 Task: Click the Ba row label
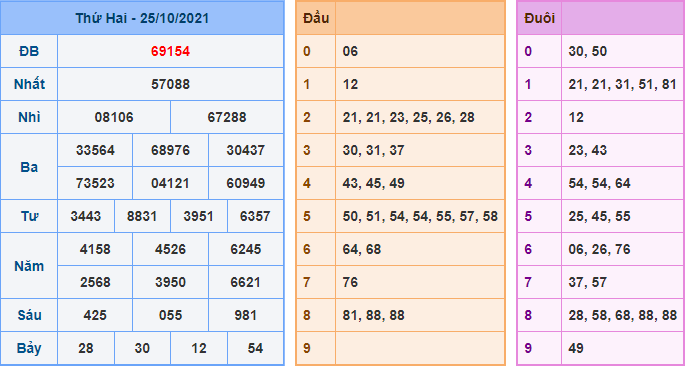tap(29, 167)
